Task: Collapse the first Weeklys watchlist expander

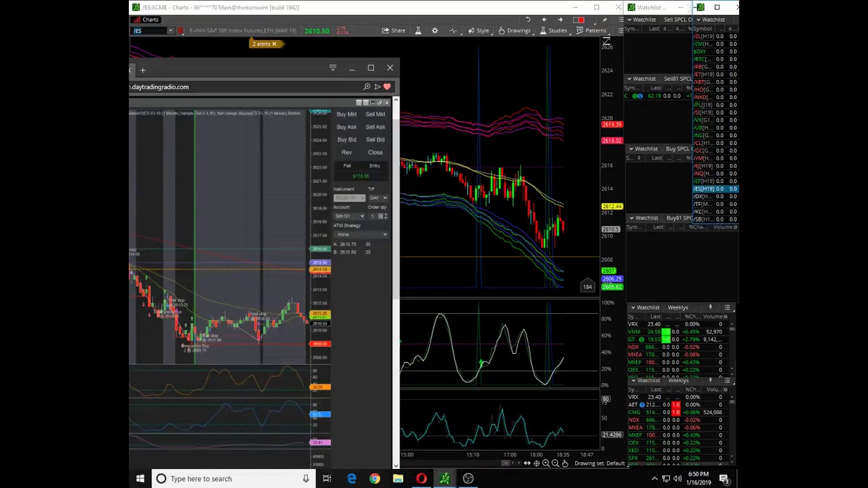Action: click(x=633, y=308)
